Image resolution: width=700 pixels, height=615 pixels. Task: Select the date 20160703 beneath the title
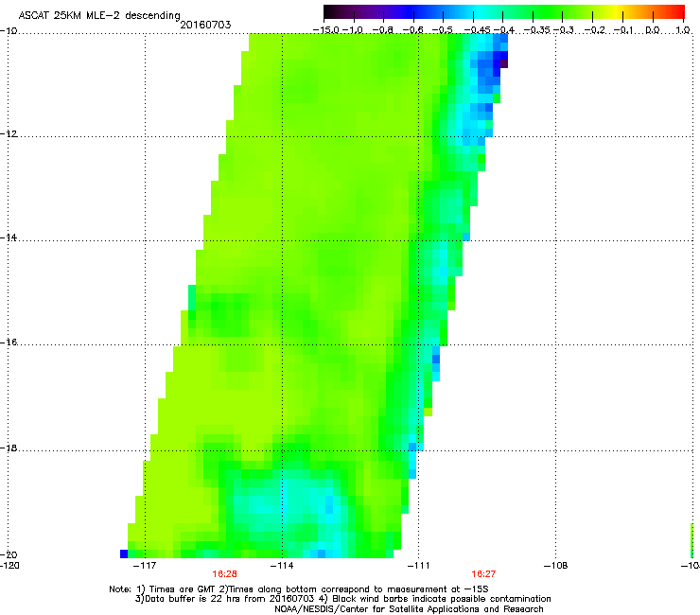205,25
